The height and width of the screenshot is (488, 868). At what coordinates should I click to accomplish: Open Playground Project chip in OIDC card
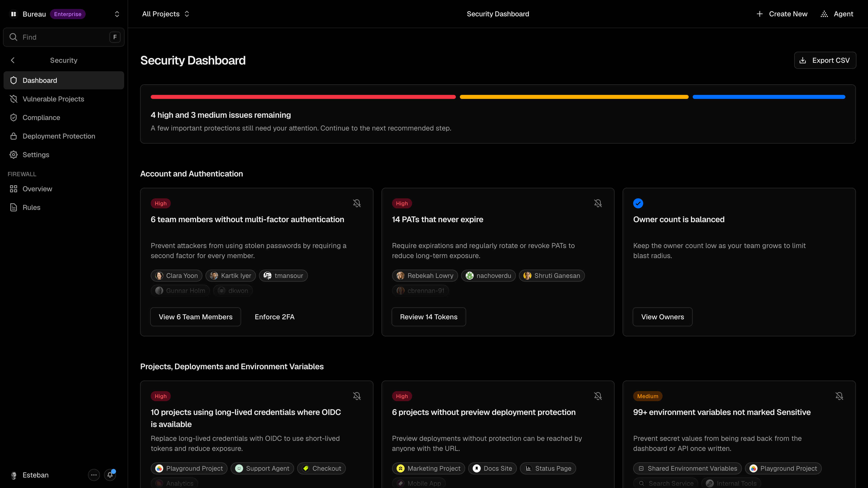189,468
